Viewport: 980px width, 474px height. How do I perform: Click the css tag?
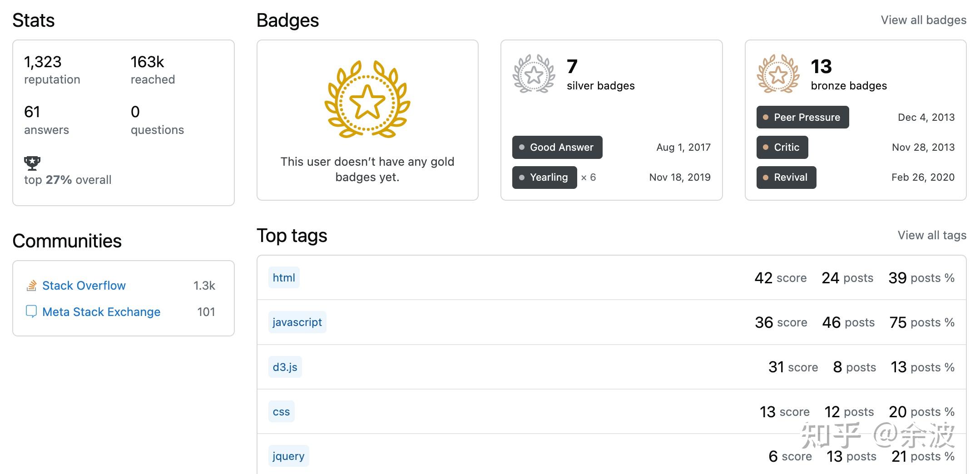tap(281, 411)
